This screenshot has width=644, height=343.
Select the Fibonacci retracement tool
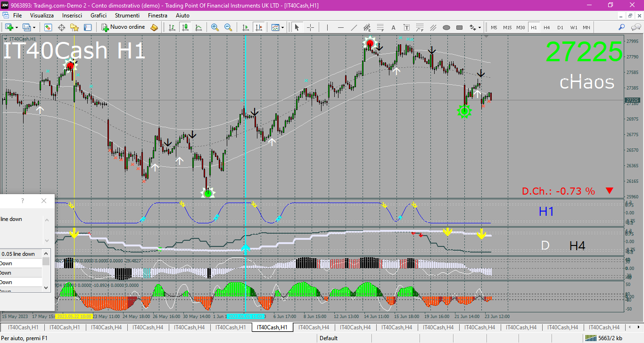click(x=380, y=27)
